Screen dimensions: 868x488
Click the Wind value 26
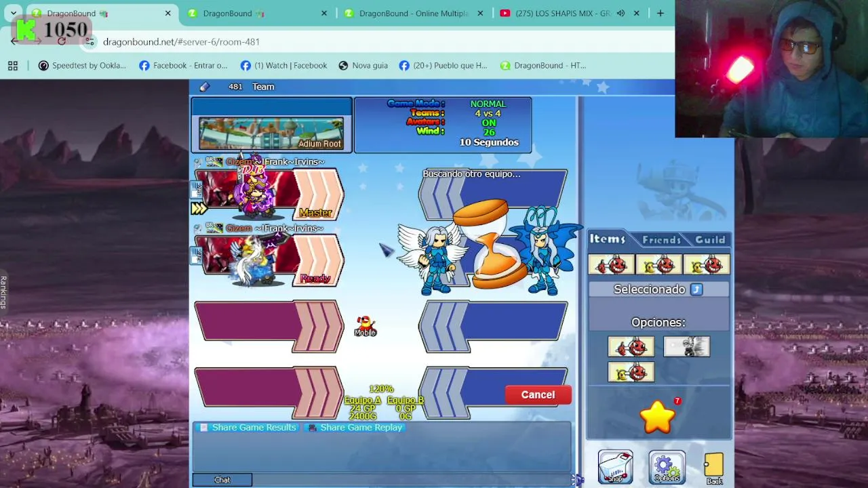(488, 132)
